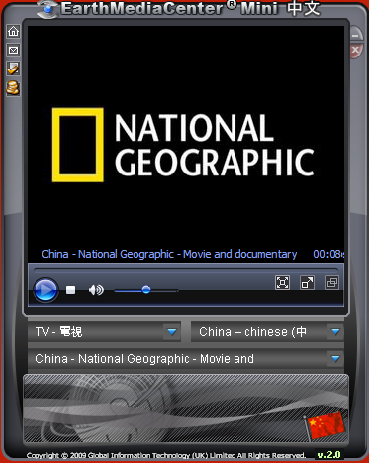Open the China – chinese country dropdown
The height and width of the screenshot is (463, 369).
(267, 332)
